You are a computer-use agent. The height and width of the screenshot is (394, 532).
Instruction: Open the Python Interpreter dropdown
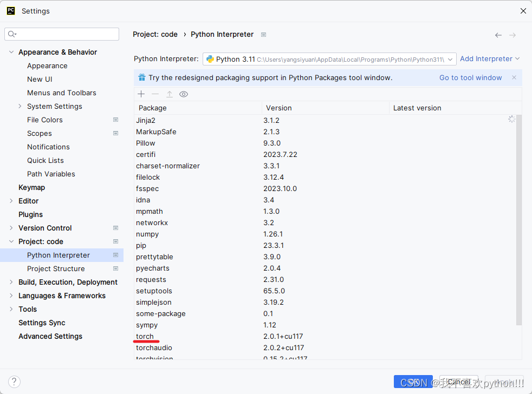click(329, 59)
